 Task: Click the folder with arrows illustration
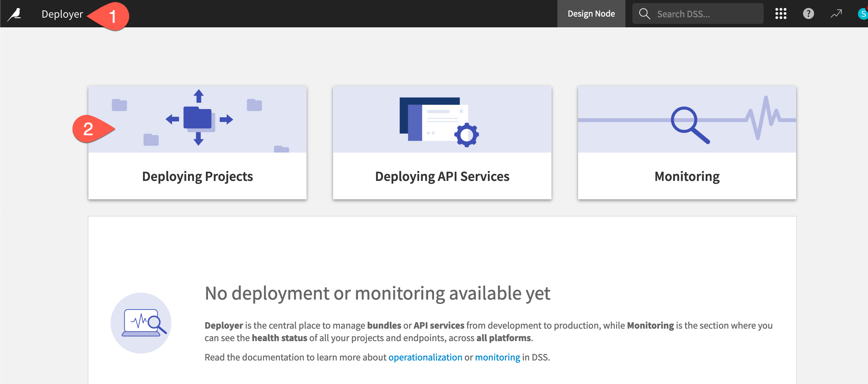click(x=199, y=118)
